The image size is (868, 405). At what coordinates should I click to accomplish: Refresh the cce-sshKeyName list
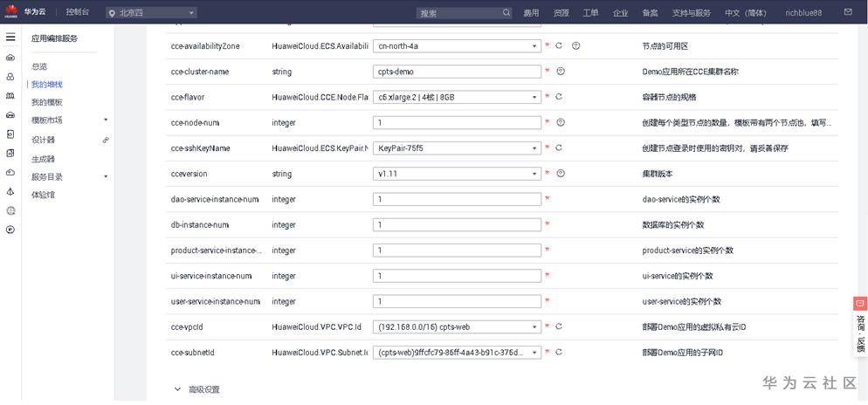pos(559,148)
